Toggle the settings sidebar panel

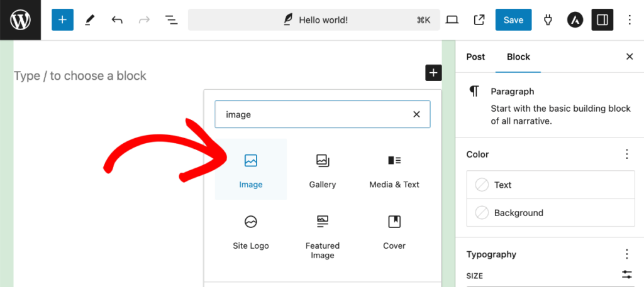click(x=602, y=19)
